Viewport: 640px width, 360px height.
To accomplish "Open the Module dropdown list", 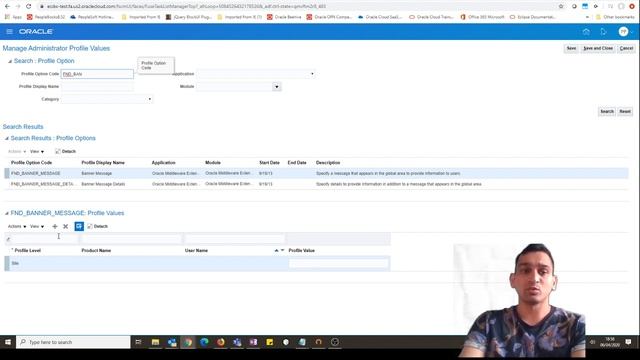I will (x=277, y=87).
